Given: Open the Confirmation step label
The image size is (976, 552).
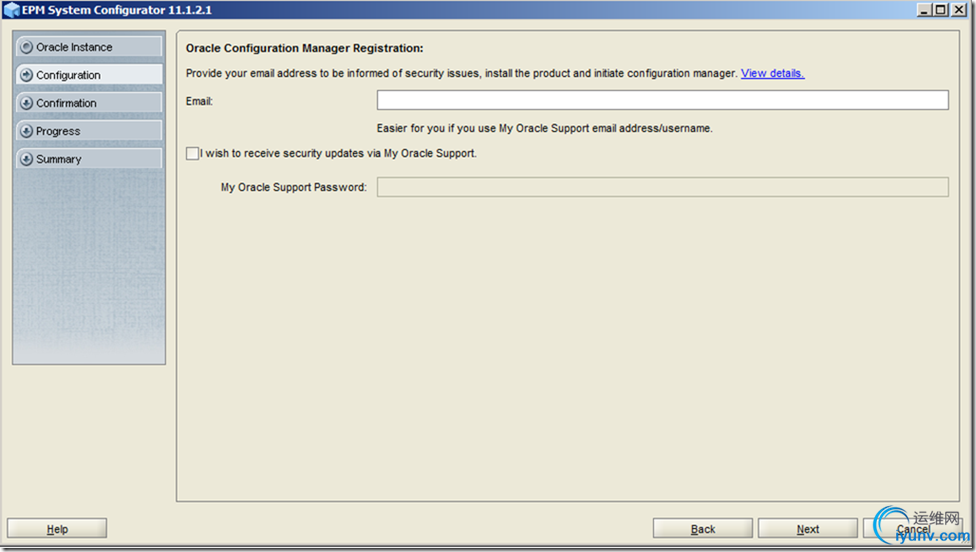Looking at the screenshot, I should [x=66, y=103].
